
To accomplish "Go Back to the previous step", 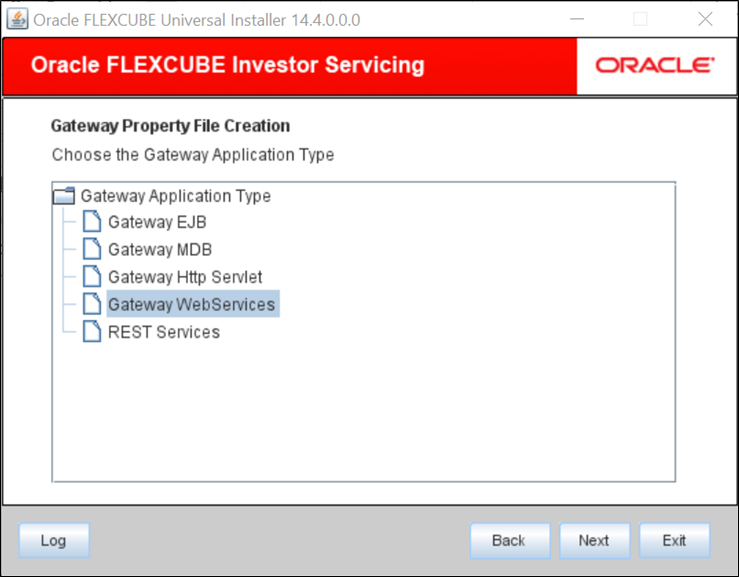I will pyautogui.click(x=510, y=540).
